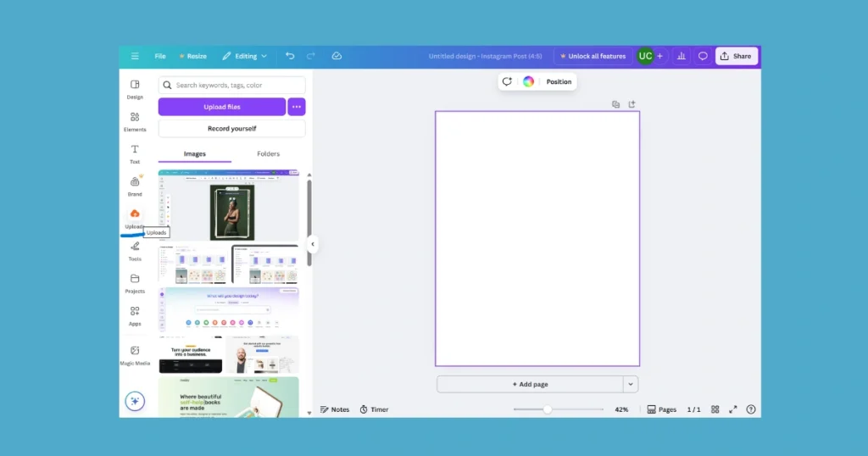This screenshot has height=456, width=868.
Task: Select the Text tool in sidebar
Action: click(x=135, y=153)
